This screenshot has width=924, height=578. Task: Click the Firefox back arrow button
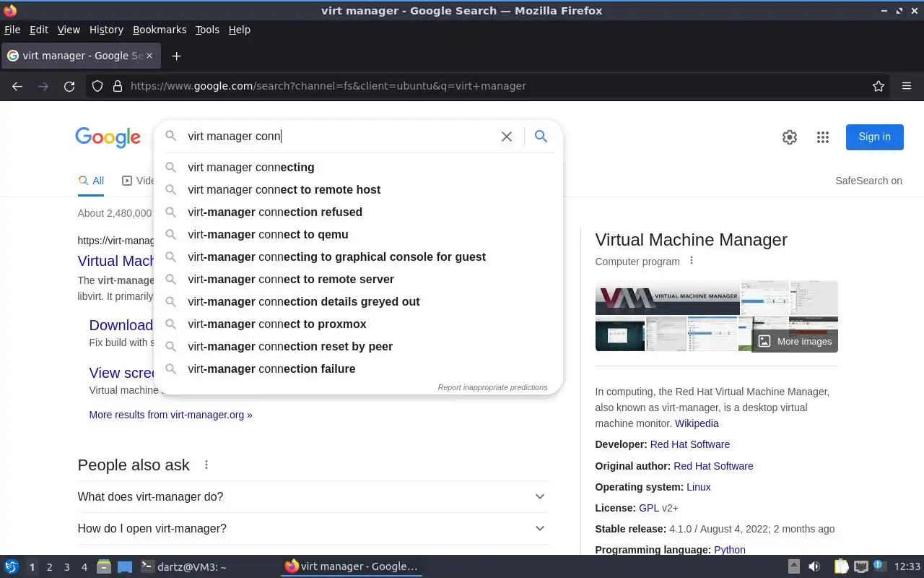pyautogui.click(x=17, y=86)
